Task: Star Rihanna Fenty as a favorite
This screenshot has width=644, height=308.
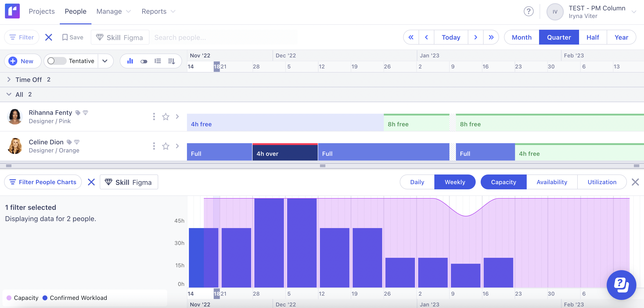Action: click(166, 116)
